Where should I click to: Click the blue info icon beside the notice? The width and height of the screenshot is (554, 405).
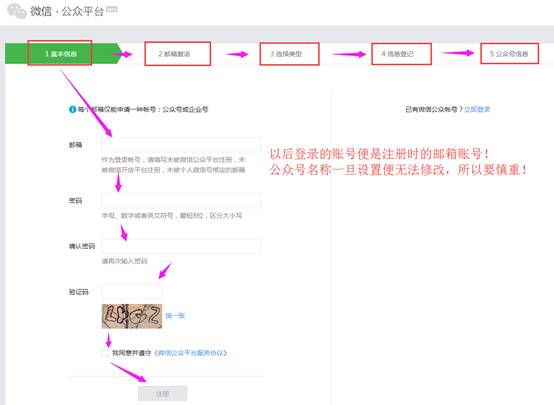(x=72, y=109)
